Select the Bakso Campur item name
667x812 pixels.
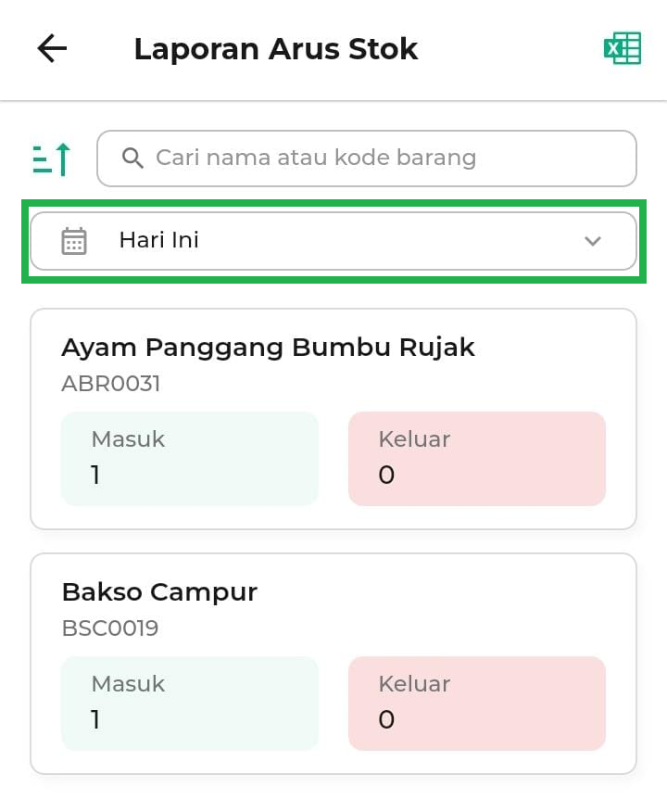click(159, 592)
